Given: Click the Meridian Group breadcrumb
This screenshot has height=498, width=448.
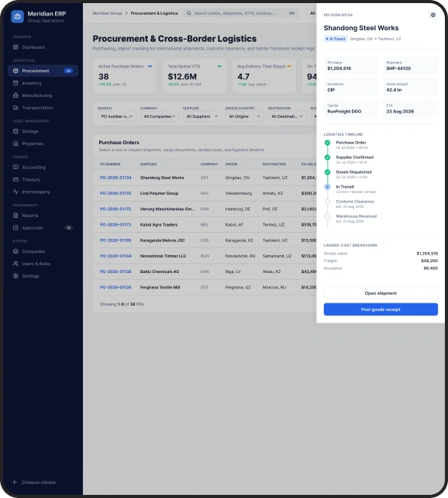Looking at the screenshot, I should [x=107, y=13].
